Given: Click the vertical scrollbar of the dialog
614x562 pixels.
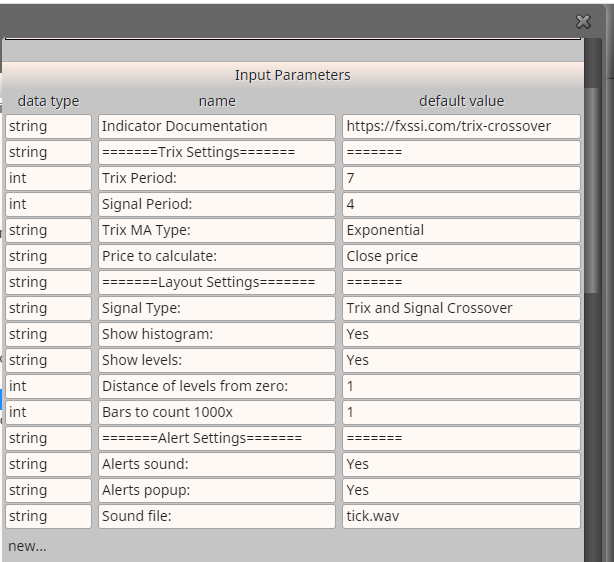Looking at the screenshot, I should pos(591,190).
